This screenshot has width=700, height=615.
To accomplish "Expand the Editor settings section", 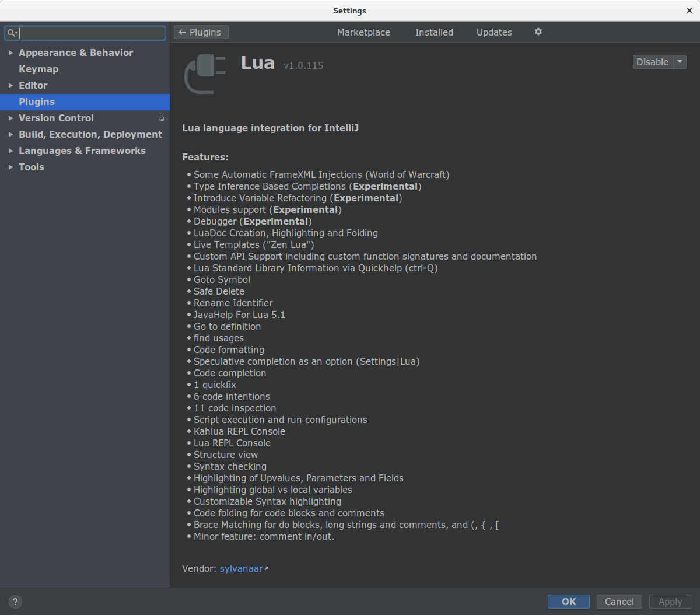I will [10, 85].
